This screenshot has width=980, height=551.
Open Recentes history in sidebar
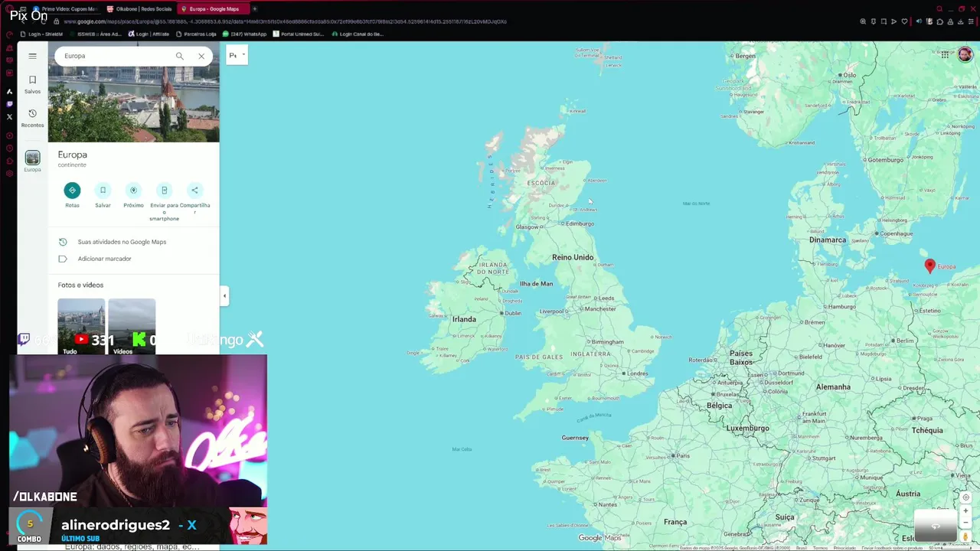tap(32, 118)
